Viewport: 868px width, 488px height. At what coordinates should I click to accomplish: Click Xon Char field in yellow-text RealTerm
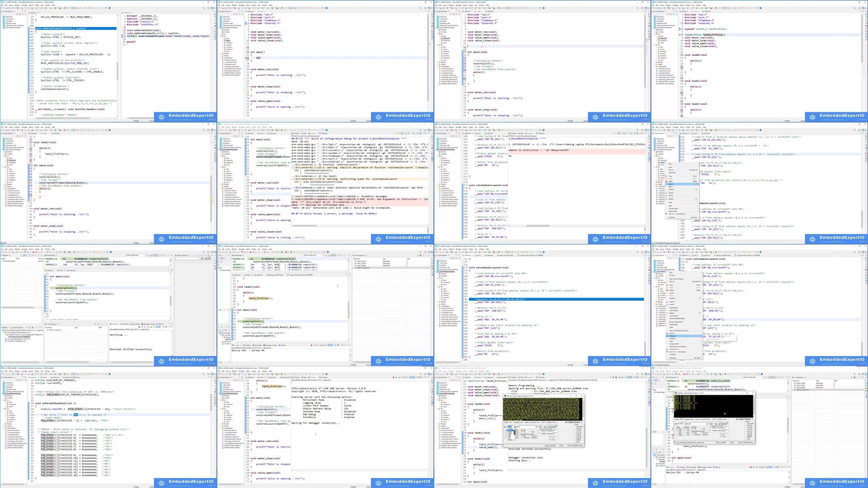coord(555,431)
